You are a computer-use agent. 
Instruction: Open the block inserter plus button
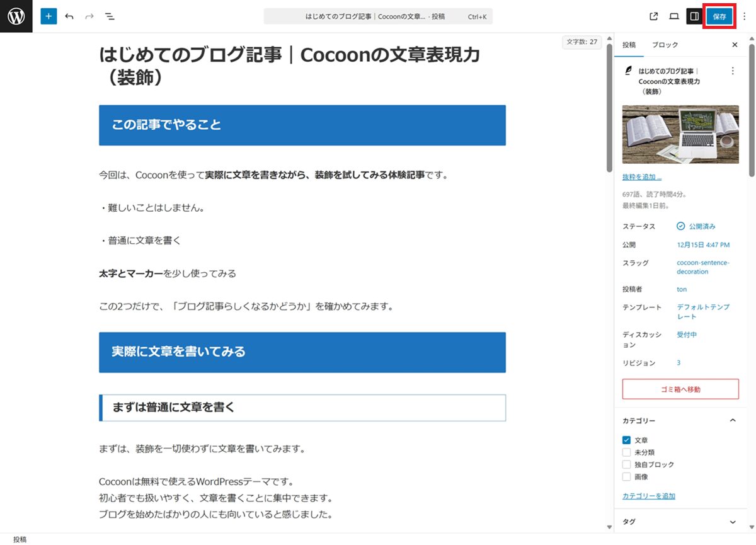point(49,16)
